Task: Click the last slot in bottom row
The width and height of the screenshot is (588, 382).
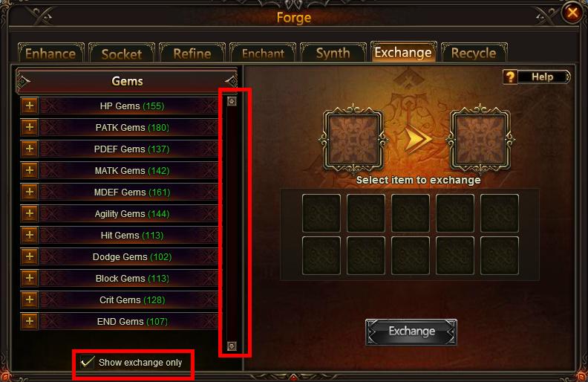Action: point(500,256)
